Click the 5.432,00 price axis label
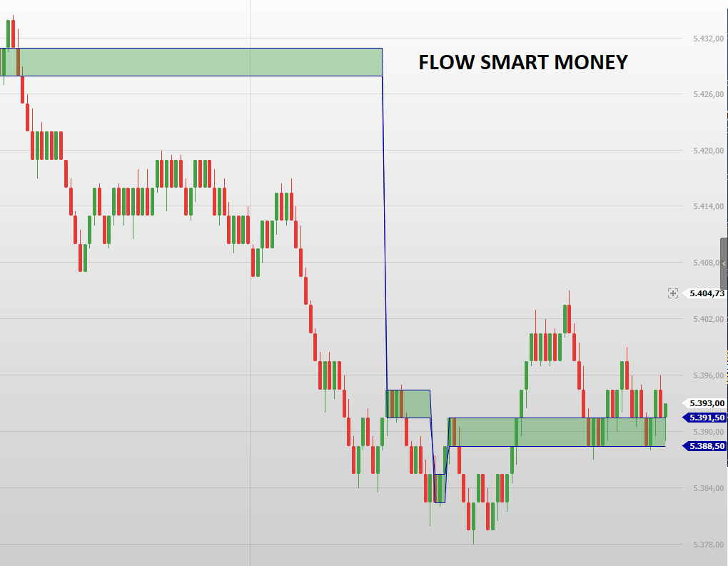728x566 pixels. 704,38
